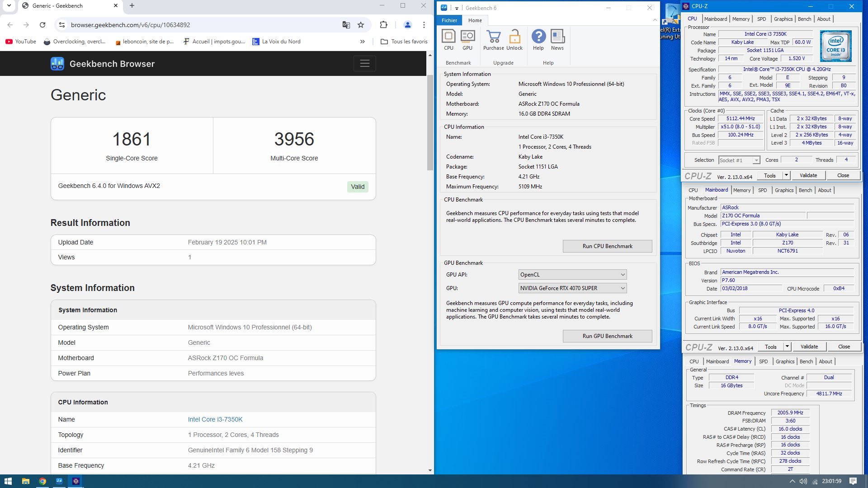This screenshot has height=488, width=868.
Task: Open Chrome from the taskbar
Action: (42, 481)
